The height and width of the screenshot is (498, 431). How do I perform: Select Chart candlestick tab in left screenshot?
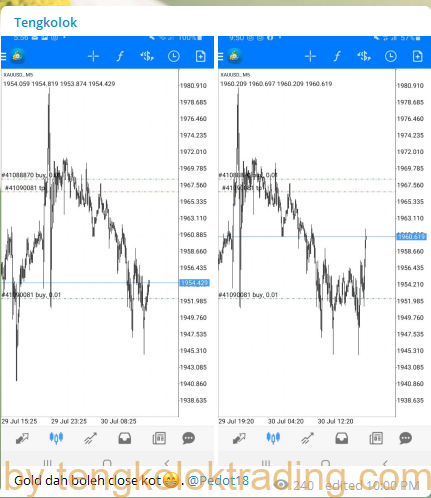56,438
